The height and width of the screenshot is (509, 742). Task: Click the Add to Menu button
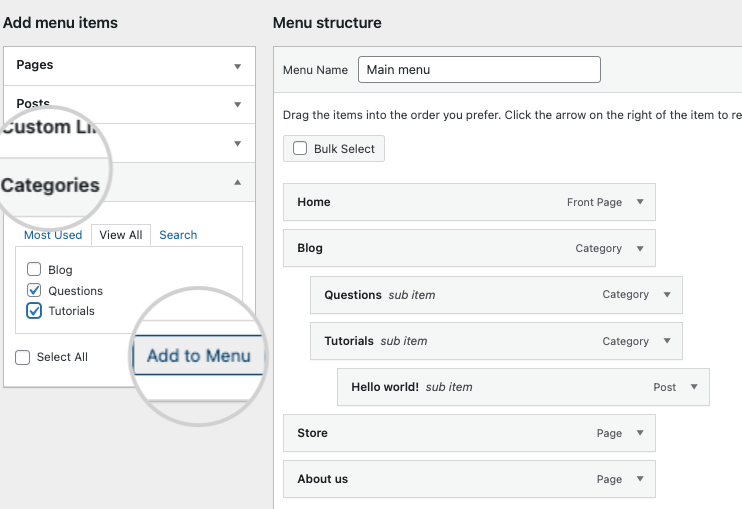199,355
